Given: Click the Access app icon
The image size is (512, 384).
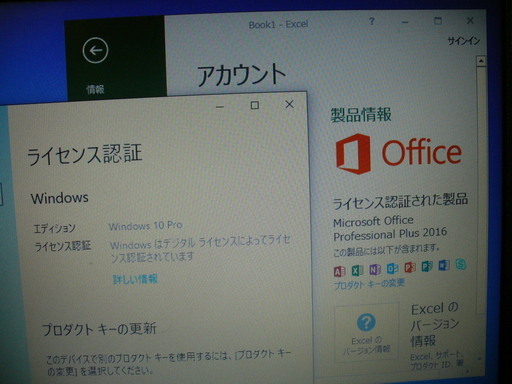Looking at the screenshot, I should [339, 271].
